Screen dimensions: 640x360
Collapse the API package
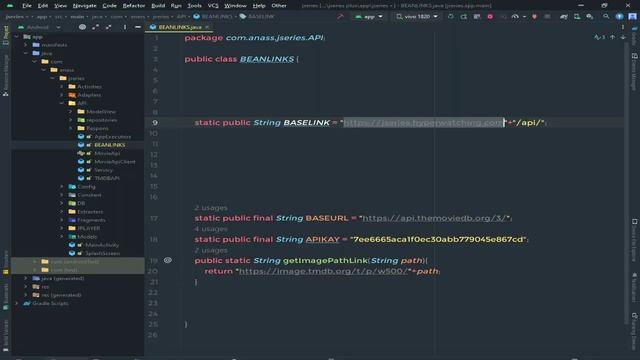[x=62, y=103]
